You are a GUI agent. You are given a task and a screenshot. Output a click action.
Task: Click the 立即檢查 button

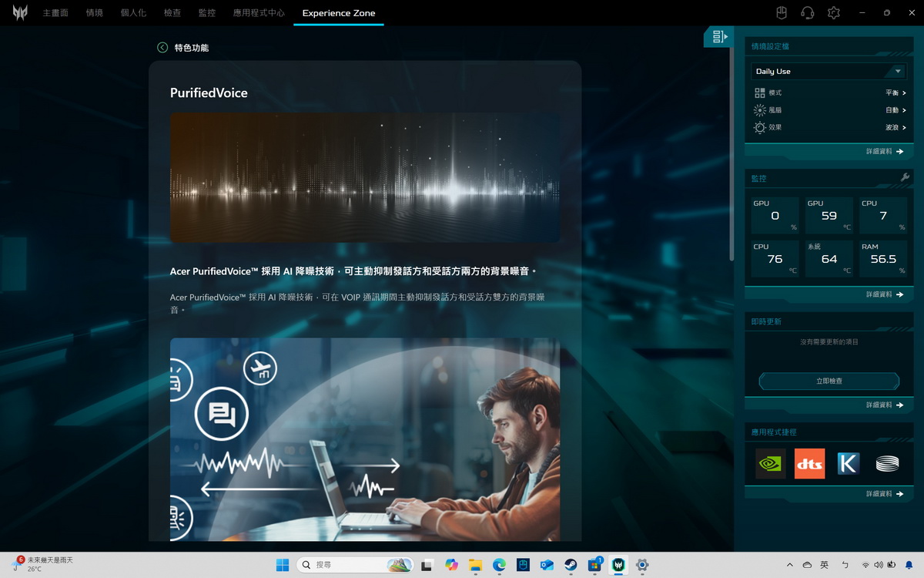pyautogui.click(x=829, y=381)
